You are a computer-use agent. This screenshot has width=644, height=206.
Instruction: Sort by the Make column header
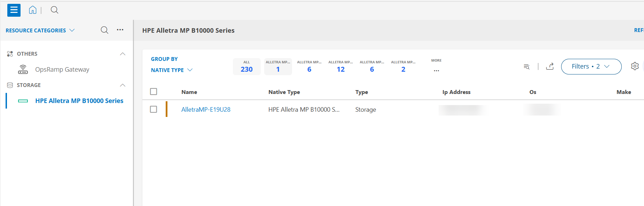[x=624, y=92]
